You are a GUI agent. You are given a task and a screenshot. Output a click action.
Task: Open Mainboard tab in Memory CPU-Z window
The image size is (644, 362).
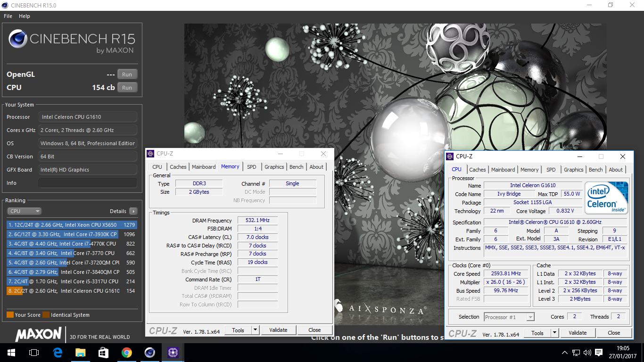[204, 167]
